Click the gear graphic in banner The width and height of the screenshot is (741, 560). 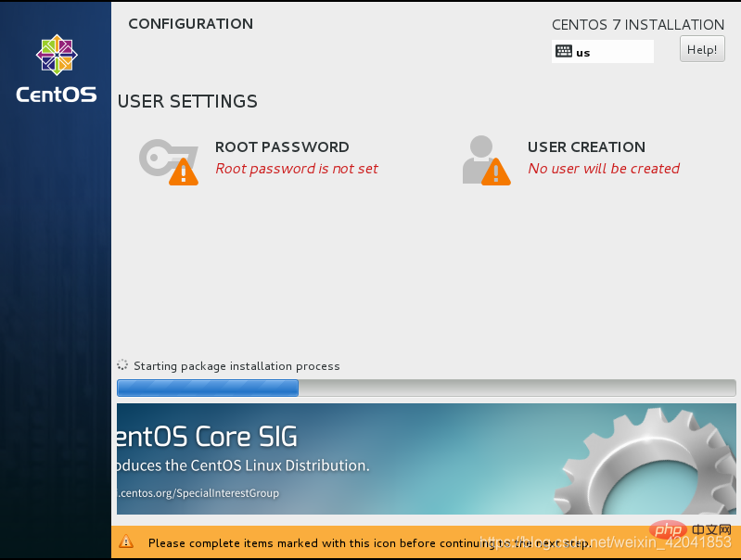click(645, 461)
